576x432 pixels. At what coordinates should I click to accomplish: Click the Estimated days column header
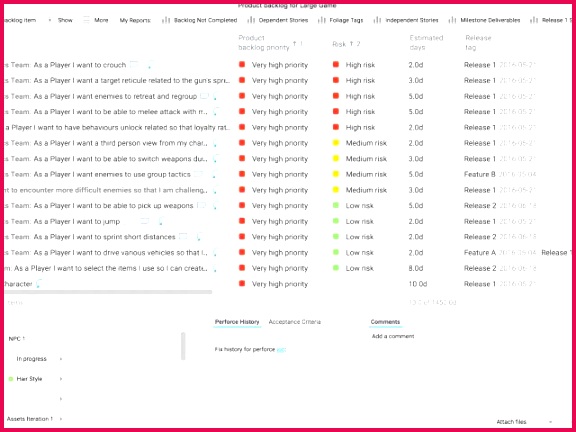coord(426,43)
